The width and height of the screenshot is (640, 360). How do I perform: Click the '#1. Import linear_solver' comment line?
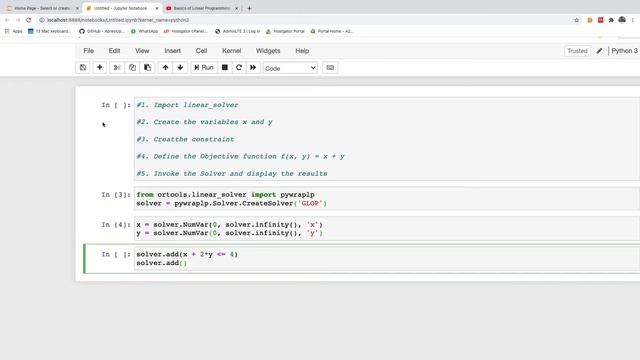[x=187, y=105]
